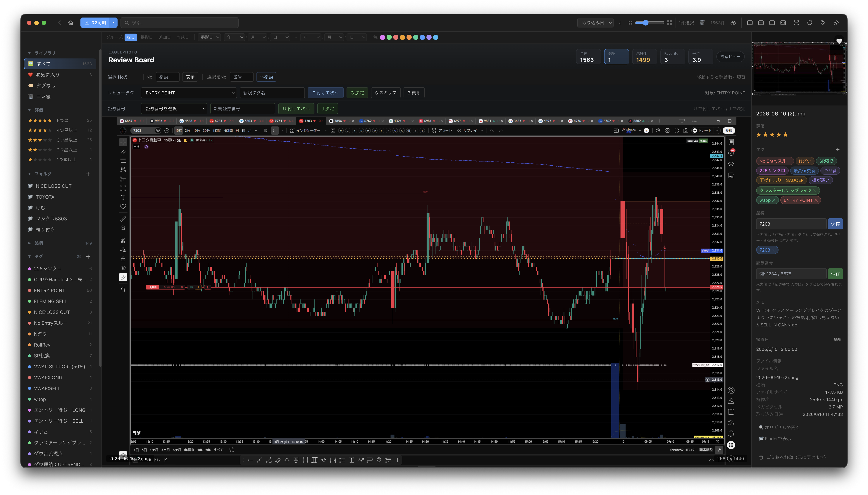Add a new folder with the plus icon
Viewport: 868px width, 495px height.
click(88, 174)
